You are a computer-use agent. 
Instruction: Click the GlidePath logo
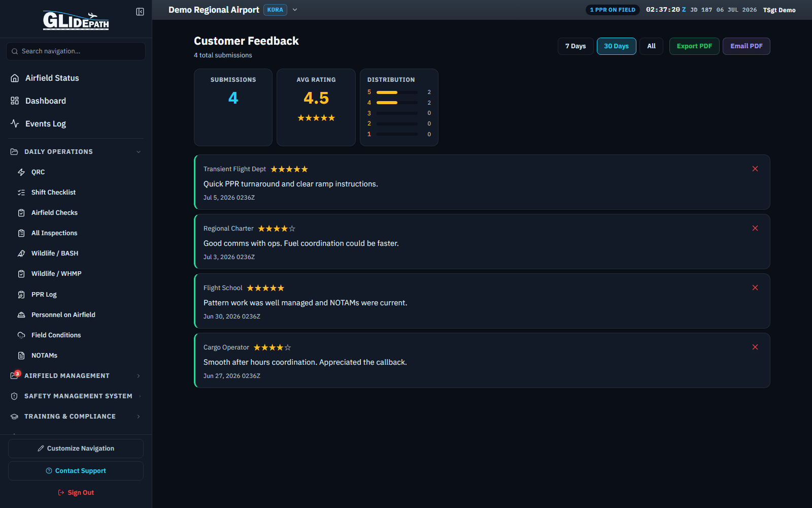[x=76, y=20]
